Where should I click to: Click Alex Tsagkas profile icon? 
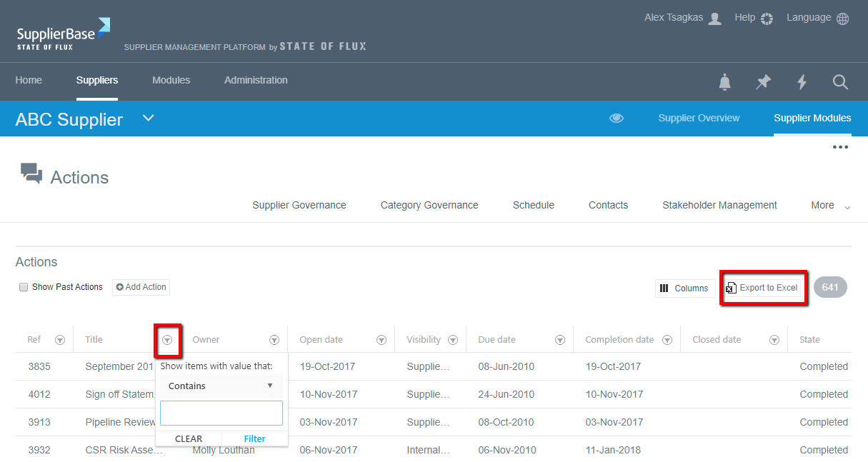tap(715, 17)
